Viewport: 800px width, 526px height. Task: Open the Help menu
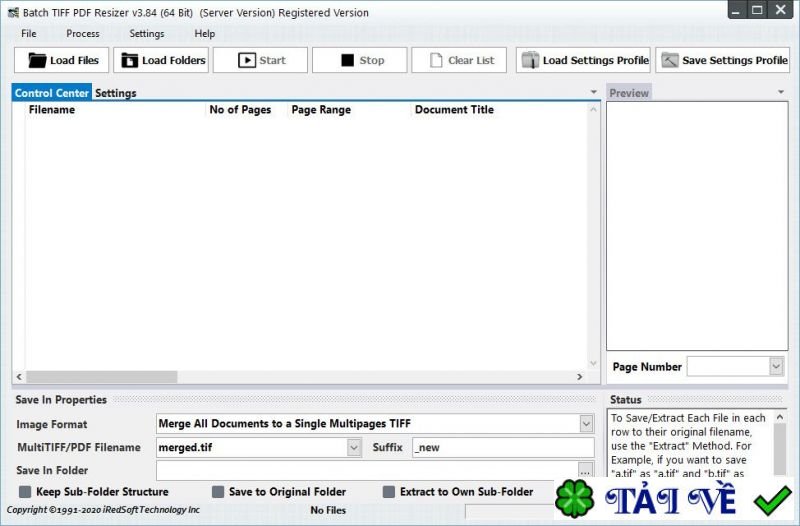pos(205,34)
